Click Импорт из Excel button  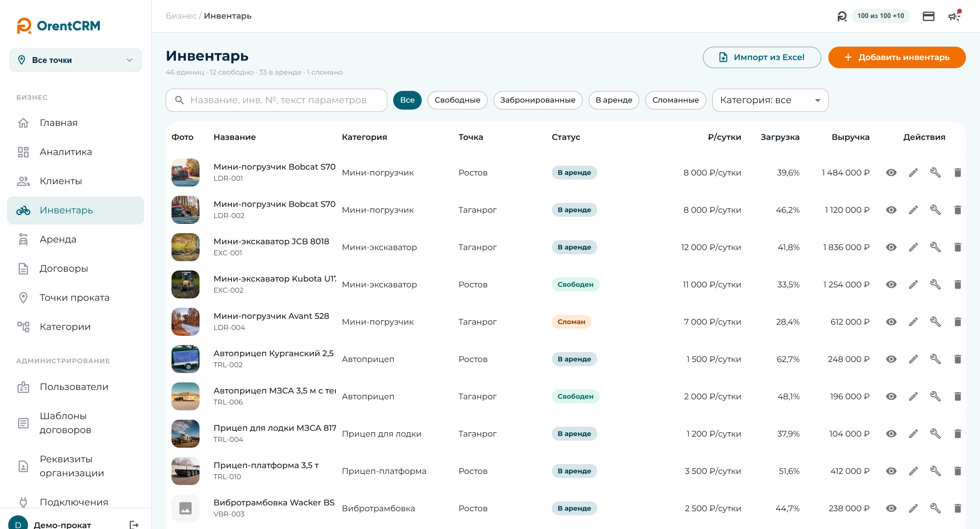(x=762, y=57)
